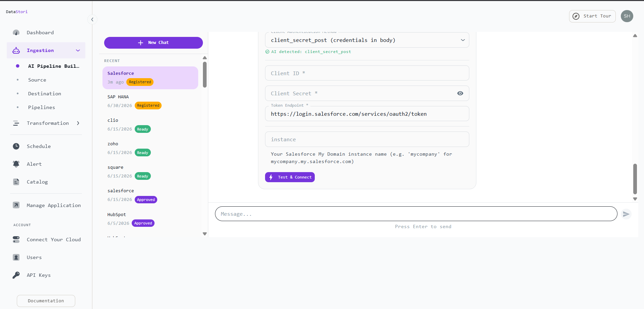Click the lightning bolt on Test & Connect
This screenshot has width=644, height=309.
tap(271, 177)
